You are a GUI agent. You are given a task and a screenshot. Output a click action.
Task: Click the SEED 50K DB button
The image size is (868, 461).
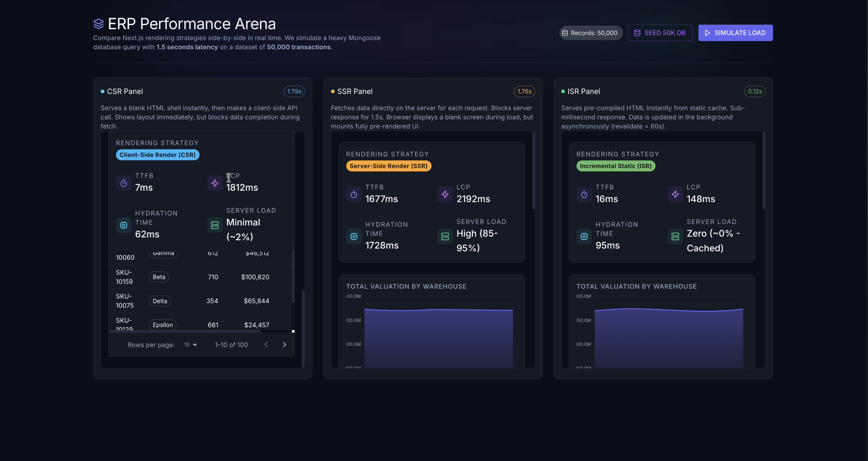pos(660,33)
